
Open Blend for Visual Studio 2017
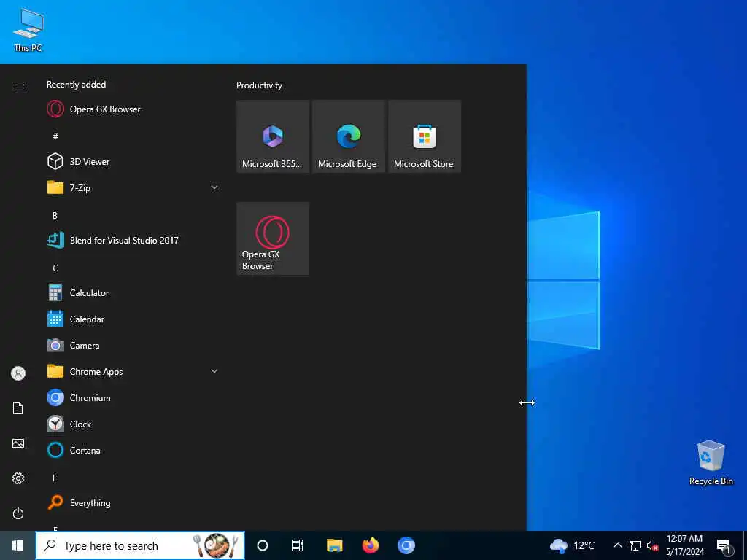pyautogui.click(x=133, y=240)
